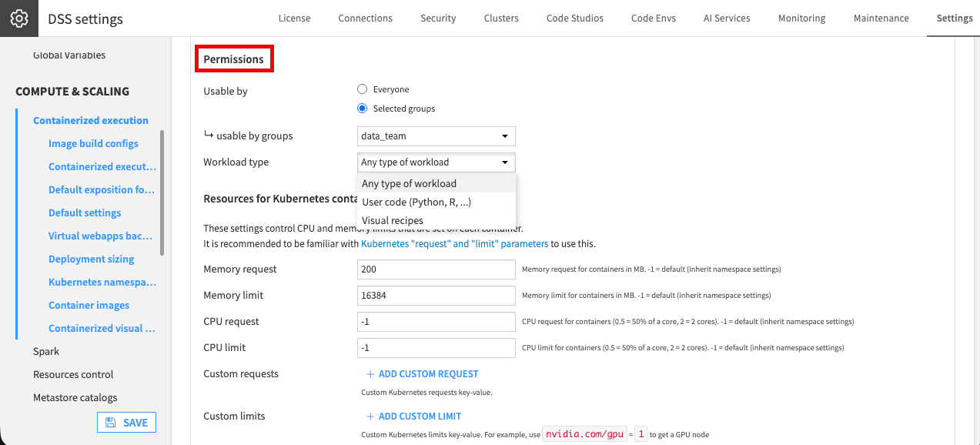Screen dimensions: 980x445
Task: Click the nvidia.com/gpu code text
Action: point(586,434)
